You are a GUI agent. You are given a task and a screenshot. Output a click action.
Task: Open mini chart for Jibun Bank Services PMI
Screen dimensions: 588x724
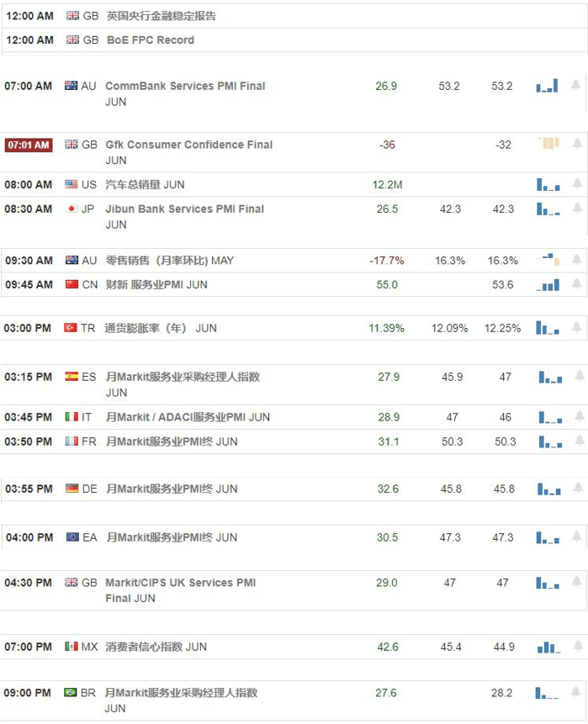pos(548,209)
